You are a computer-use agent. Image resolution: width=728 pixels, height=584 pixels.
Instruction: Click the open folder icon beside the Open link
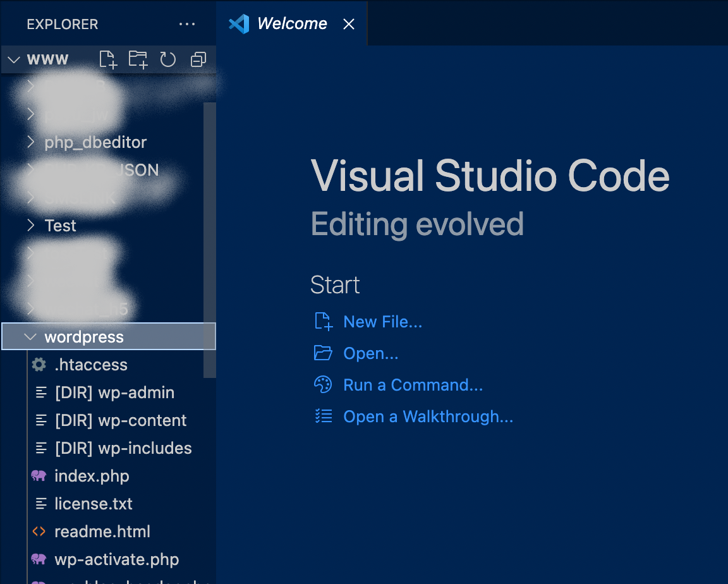(x=323, y=353)
